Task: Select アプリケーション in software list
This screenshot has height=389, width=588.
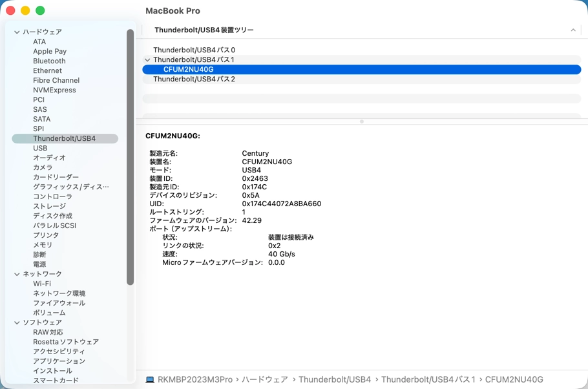Action: pos(59,361)
